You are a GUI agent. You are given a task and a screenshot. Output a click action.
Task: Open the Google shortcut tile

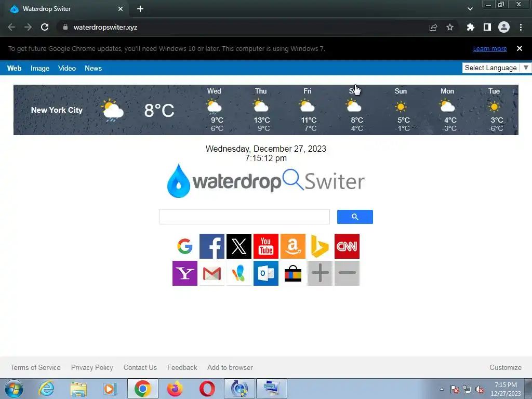[x=185, y=246]
